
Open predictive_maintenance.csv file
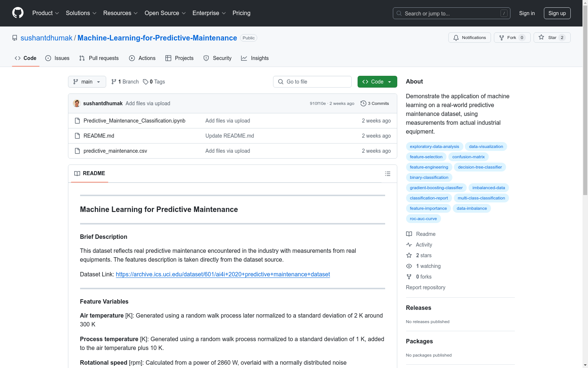point(115,151)
